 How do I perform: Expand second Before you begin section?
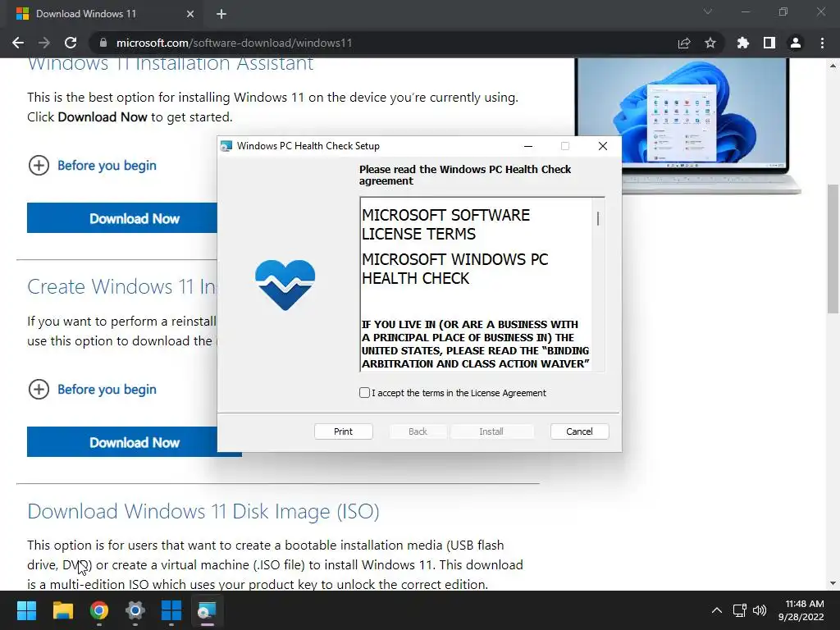pyautogui.click(x=92, y=390)
